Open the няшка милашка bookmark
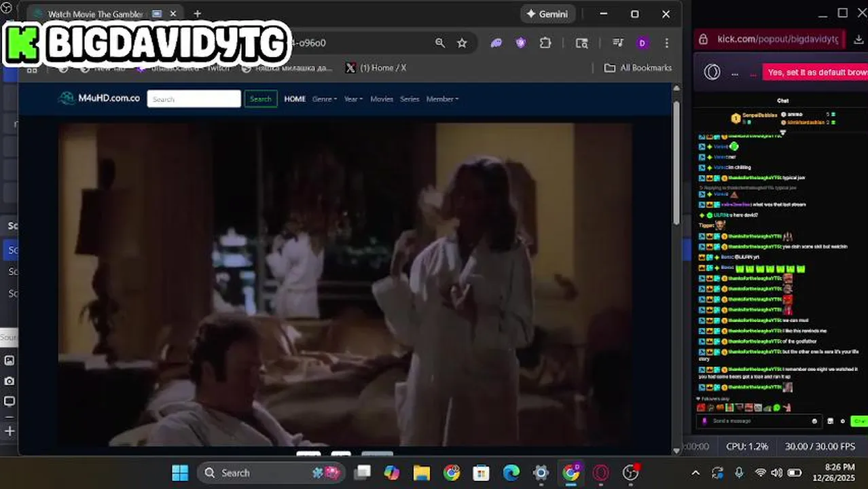868x489 pixels. pos(287,68)
